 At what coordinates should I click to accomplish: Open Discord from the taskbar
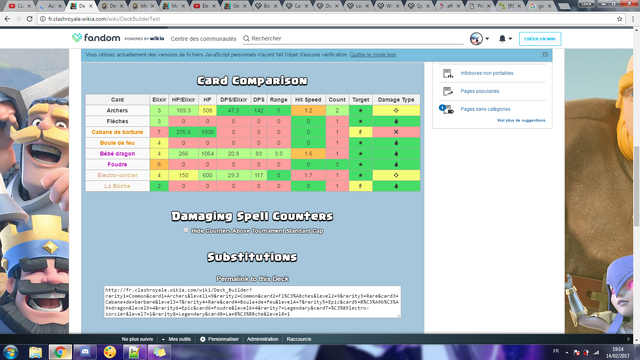click(x=85, y=352)
